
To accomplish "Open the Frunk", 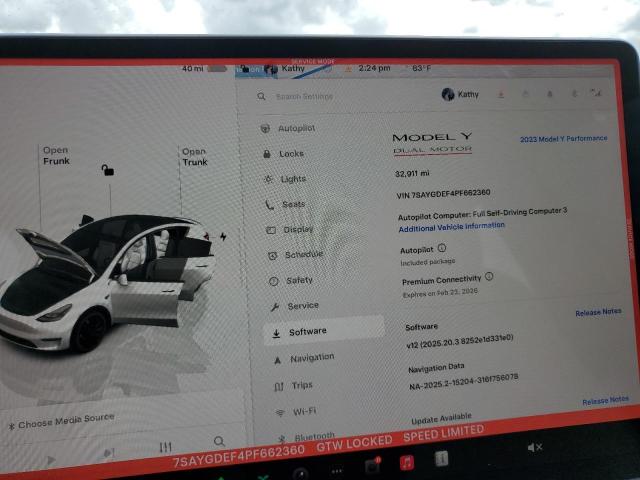I will coord(56,156).
